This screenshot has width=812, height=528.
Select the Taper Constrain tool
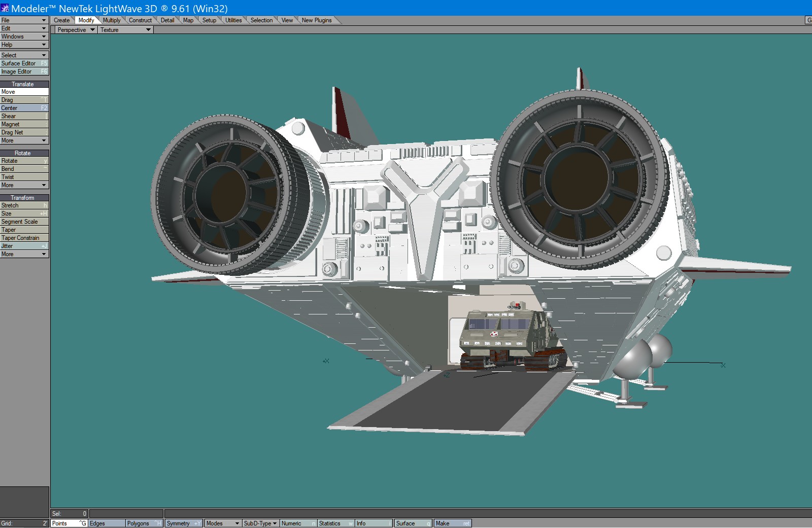[24, 238]
